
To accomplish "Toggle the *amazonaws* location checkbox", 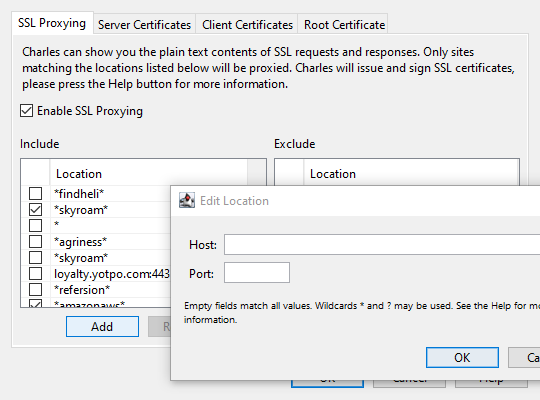I will click(x=35, y=303).
